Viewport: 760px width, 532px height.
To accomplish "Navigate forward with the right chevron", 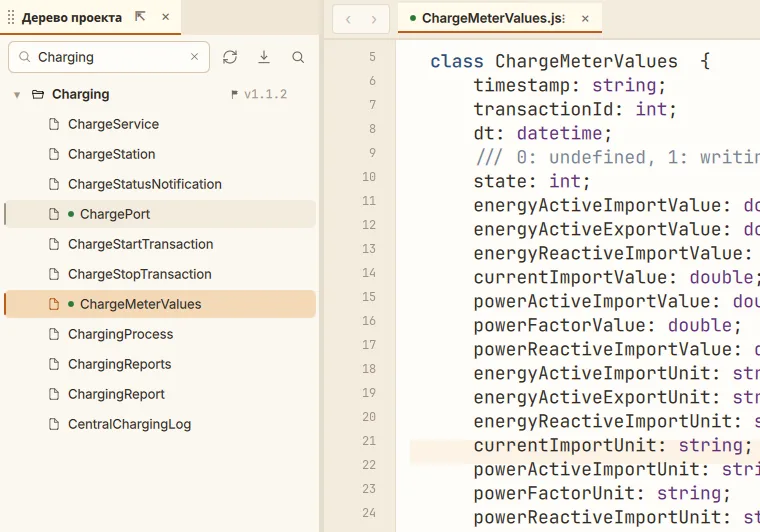I will coord(374,19).
